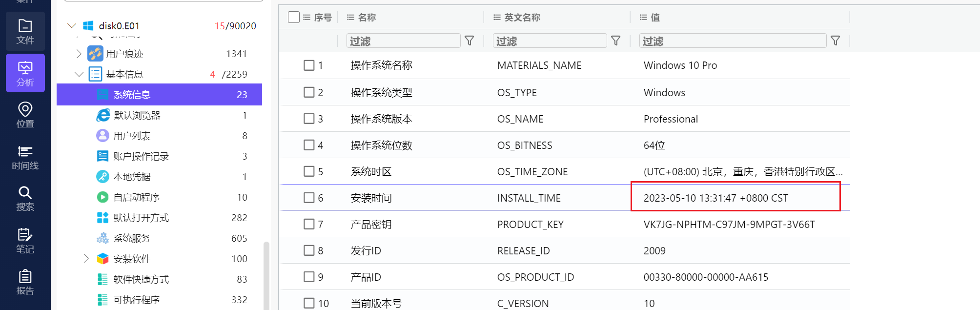Click the filter funnel icon for 值 column

835,41
